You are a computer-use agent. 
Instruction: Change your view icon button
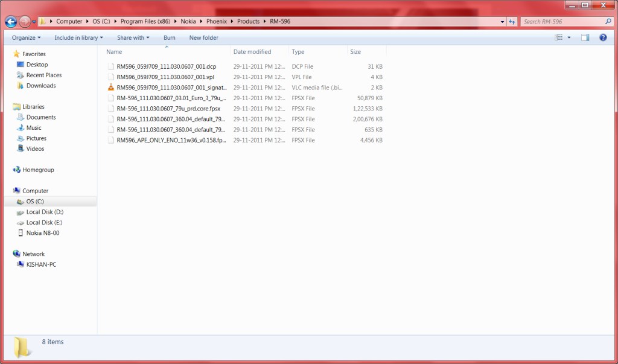(x=558, y=37)
